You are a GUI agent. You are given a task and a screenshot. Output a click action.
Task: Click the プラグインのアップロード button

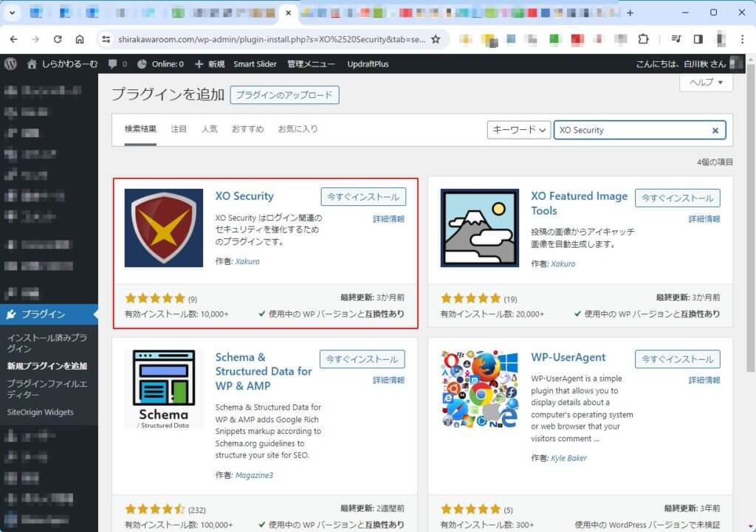click(284, 95)
